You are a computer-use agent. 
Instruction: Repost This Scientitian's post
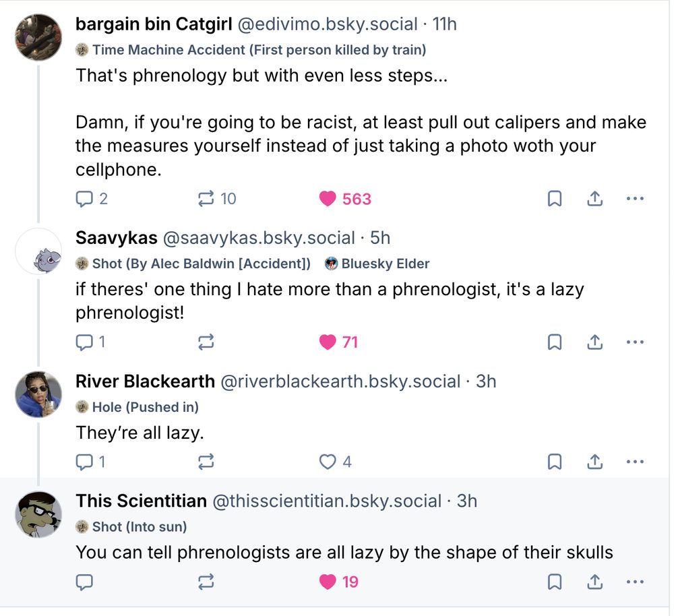click(x=206, y=581)
